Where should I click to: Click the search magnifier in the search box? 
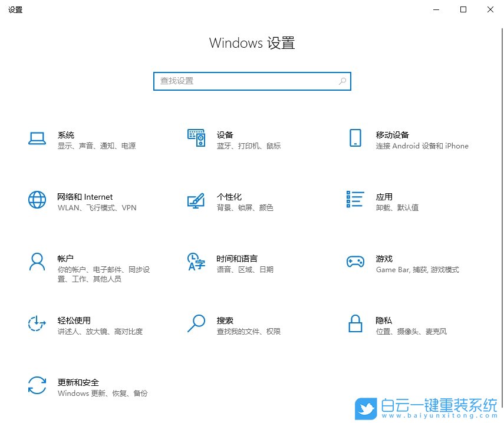click(x=342, y=81)
